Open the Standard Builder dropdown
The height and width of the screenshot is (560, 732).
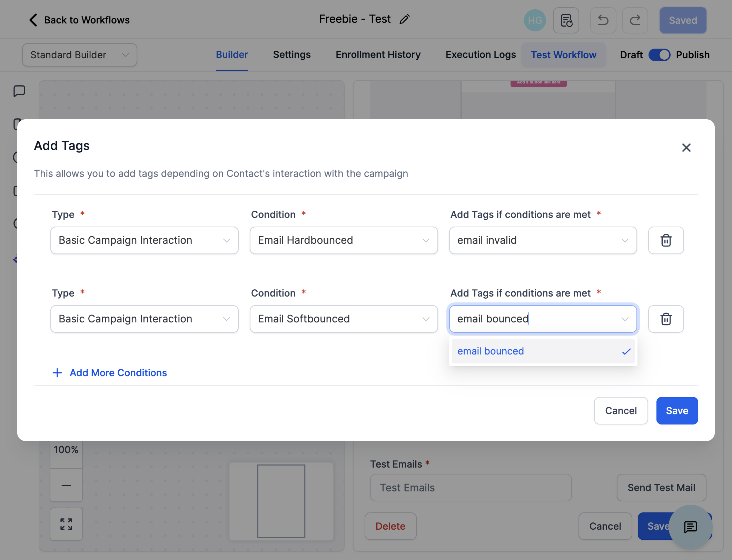click(80, 55)
